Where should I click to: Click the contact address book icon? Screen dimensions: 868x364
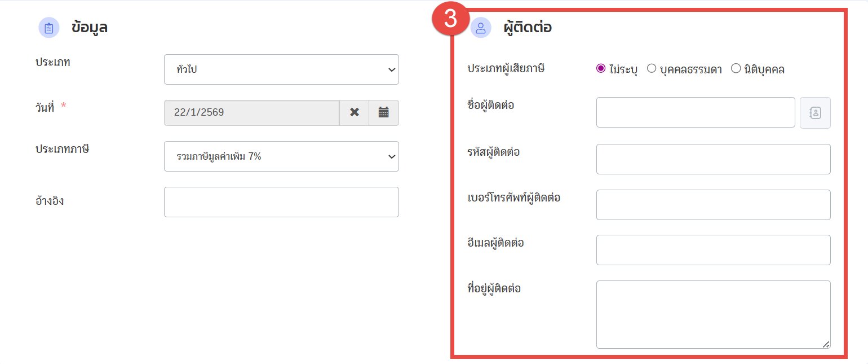coord(815,113)
